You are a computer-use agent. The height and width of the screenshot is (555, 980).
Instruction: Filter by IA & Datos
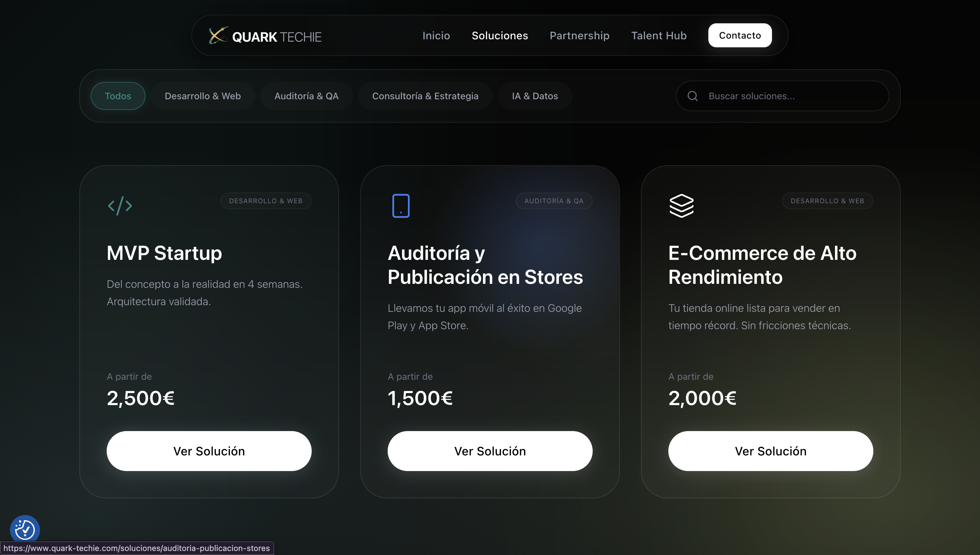535,96
